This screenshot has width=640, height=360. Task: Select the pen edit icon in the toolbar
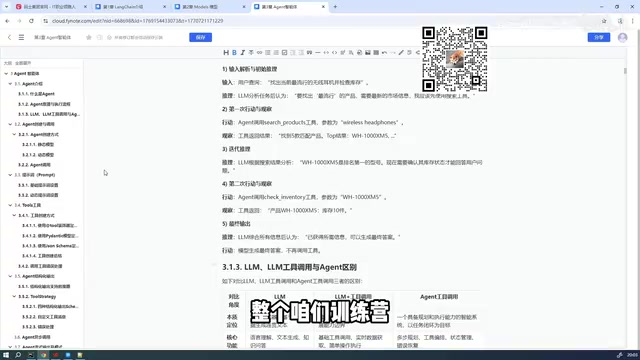click(401, 53)
